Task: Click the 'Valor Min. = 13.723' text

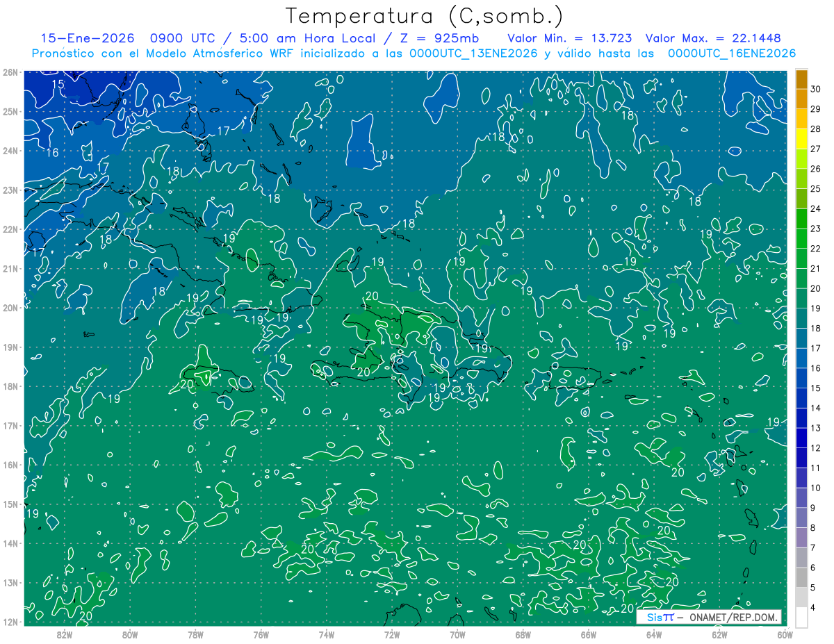Action: [571, 38]
